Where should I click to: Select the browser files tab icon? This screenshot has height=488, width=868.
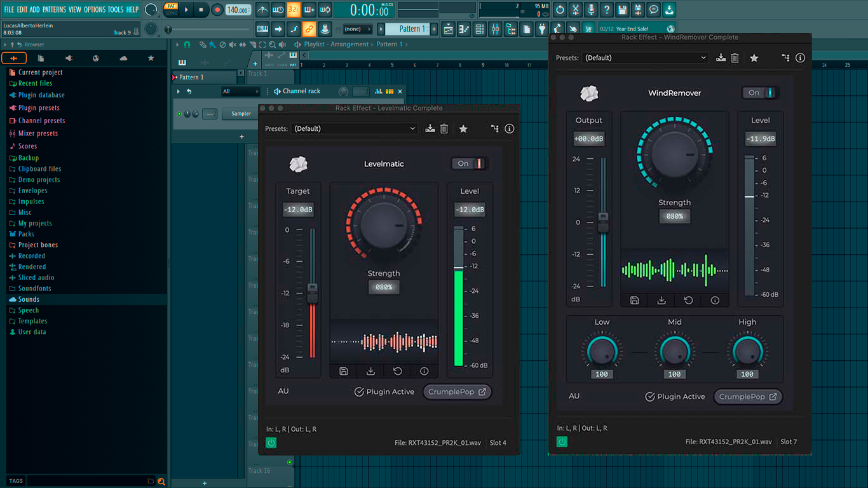(41, 58)
